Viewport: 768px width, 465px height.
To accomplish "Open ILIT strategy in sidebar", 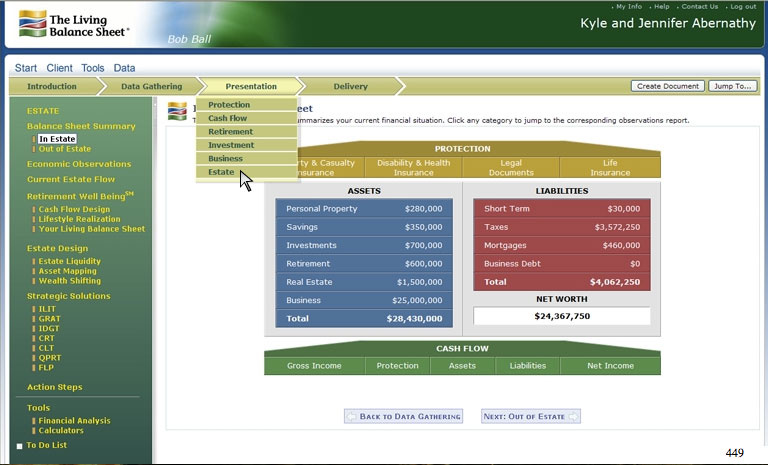I will click(47, 309).
